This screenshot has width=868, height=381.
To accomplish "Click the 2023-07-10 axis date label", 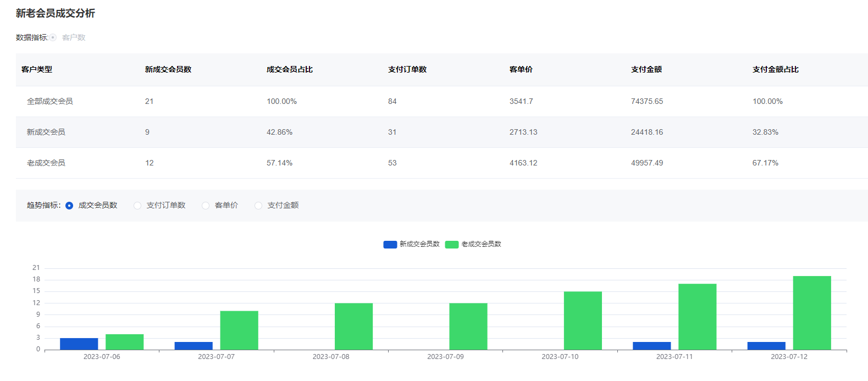I will (560, 357).
